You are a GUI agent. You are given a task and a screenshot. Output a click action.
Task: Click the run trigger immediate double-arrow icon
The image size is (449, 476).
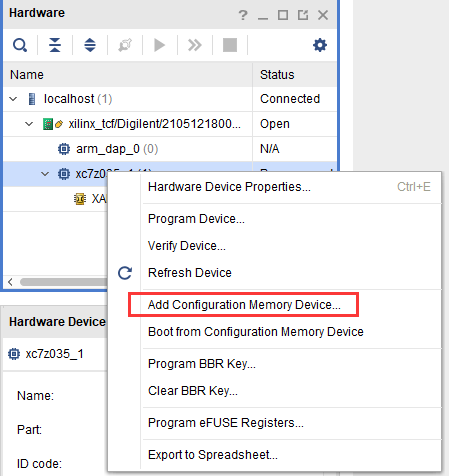195,45
